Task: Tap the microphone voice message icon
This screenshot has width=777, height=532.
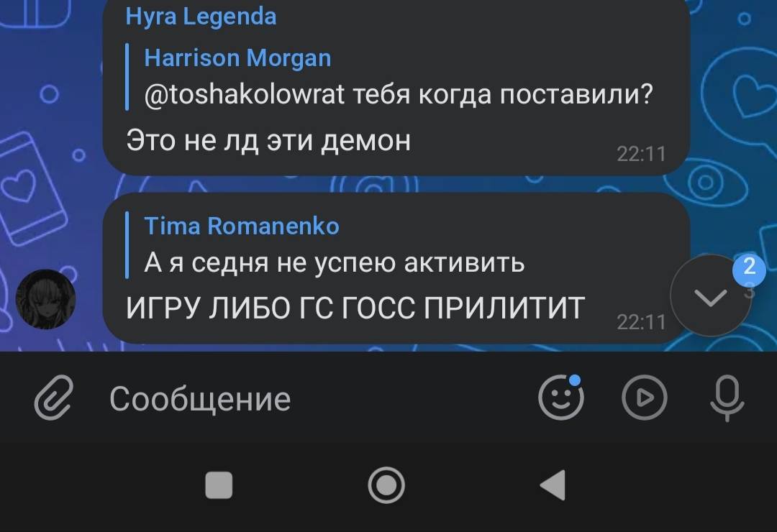Action: (727, 398)
